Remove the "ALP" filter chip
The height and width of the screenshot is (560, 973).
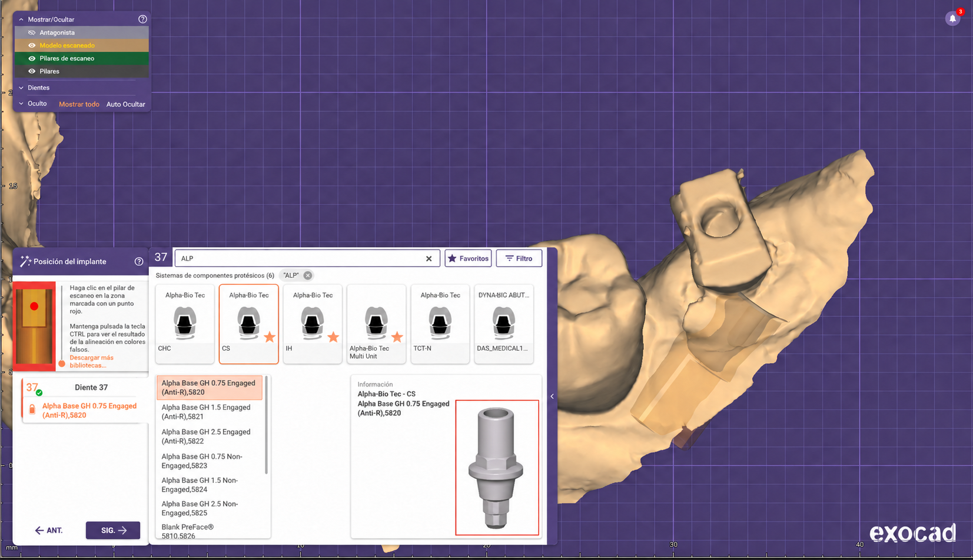point(308,275)
